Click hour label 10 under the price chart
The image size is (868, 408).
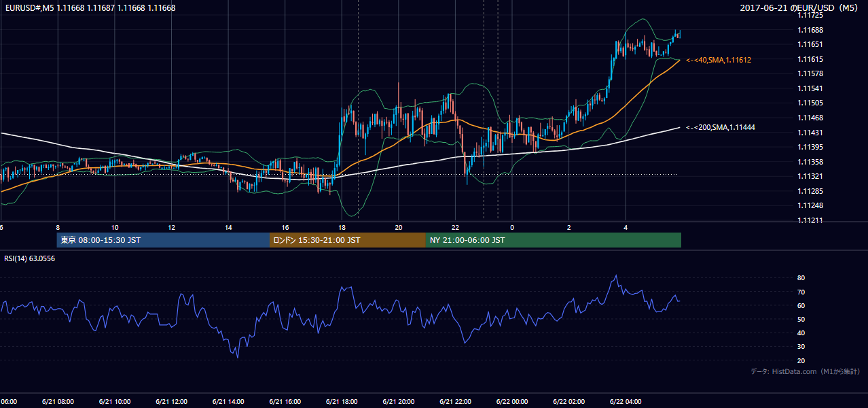(x=115, y=228)
